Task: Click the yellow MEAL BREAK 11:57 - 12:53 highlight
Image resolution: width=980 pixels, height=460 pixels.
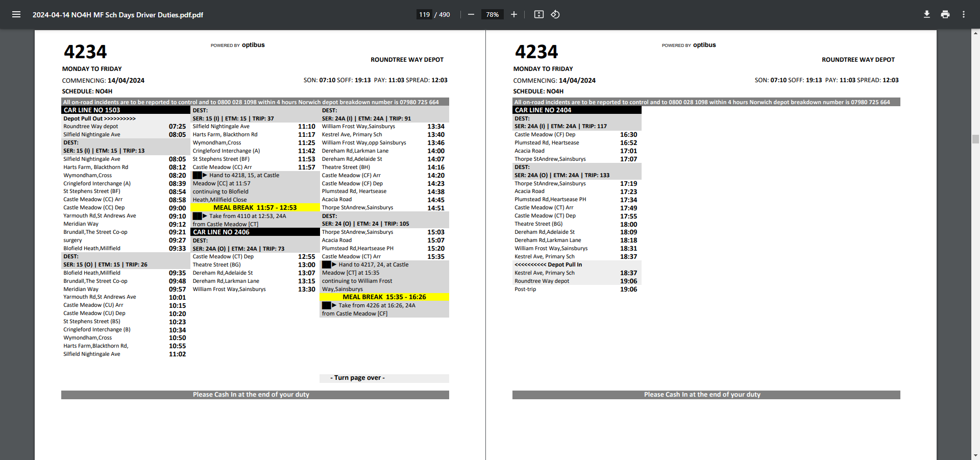Action: pos(255,208)
